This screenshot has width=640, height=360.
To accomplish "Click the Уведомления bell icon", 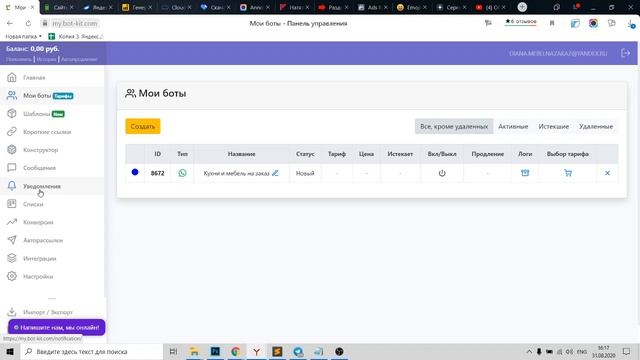I will [x=12, y=186].
